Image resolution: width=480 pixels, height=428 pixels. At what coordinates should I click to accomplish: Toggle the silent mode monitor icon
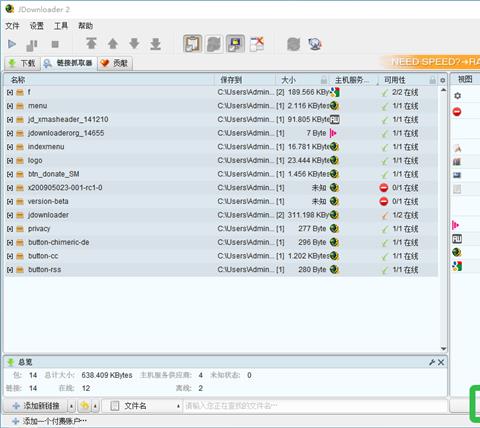tap(235, 44)
